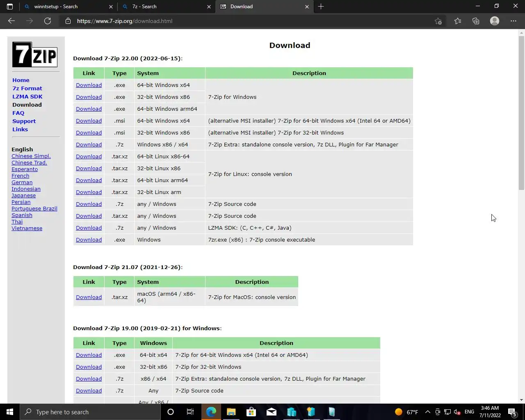Switch language to Chinese Simpl.

[x=31, y=156]
